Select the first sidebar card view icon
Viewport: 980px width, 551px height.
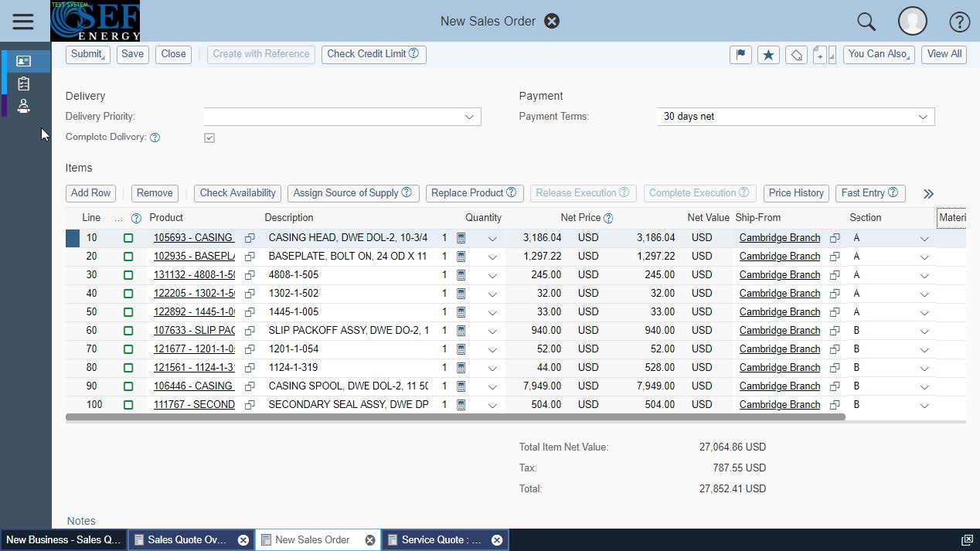23,61
